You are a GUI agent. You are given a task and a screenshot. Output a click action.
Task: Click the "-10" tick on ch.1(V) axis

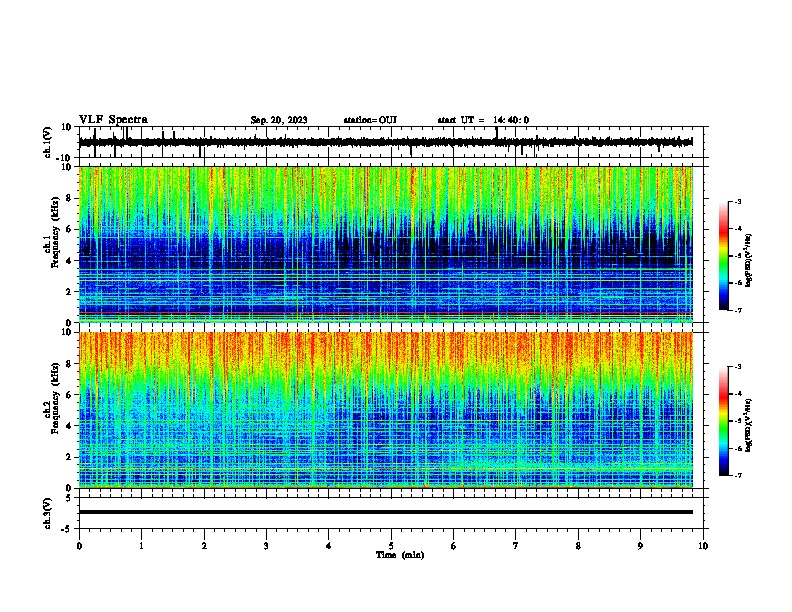[65, 158]
